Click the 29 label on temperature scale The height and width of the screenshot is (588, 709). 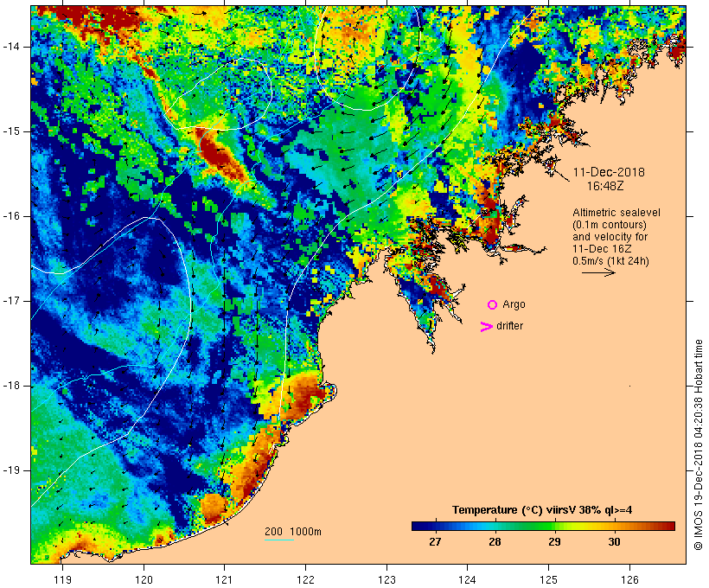[554, 542]
